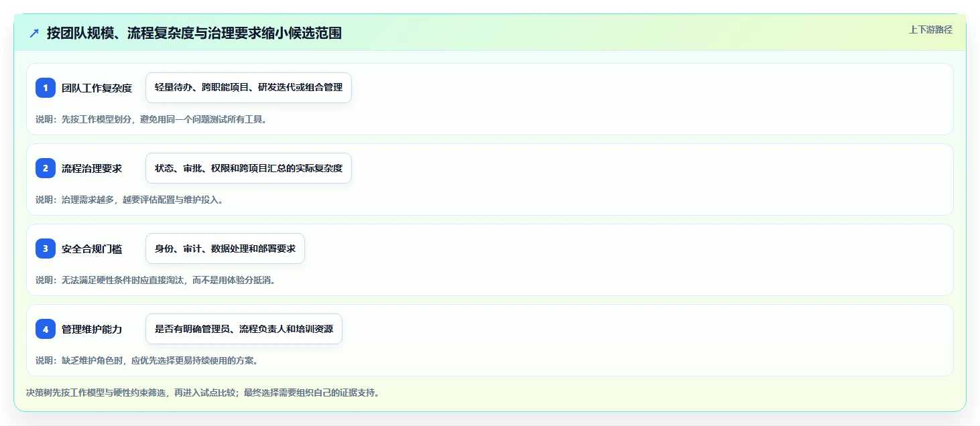Click step number badge 4

pos(46,329)
